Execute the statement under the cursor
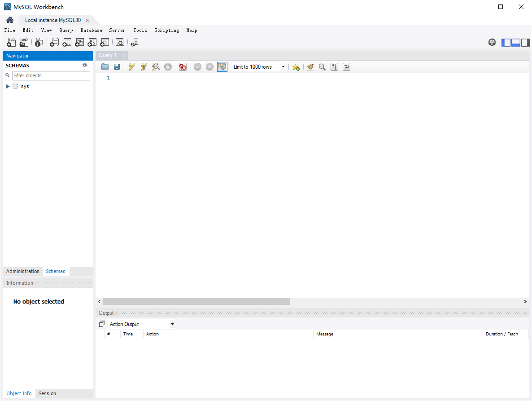 (144, 67)
